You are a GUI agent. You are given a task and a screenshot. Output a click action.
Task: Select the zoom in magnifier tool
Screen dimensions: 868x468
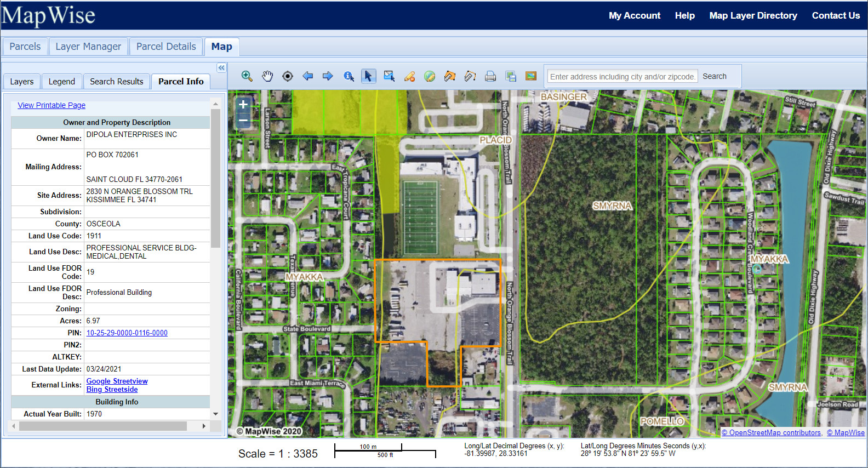247,76
